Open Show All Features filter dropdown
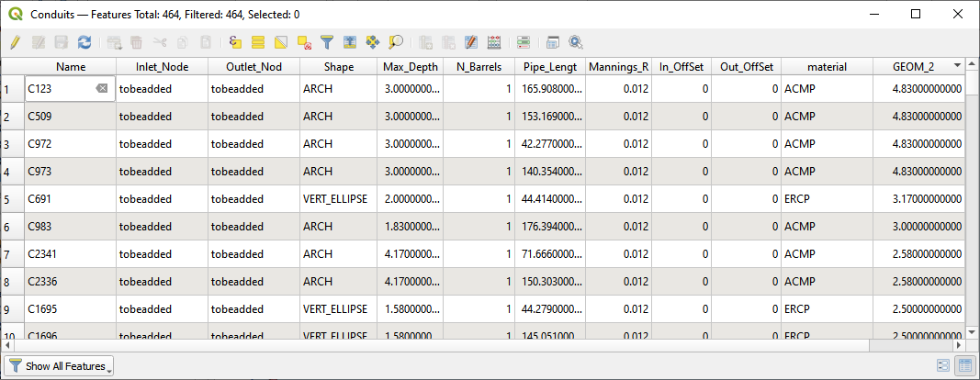Viewport: 980px width, 380px height. 60,366
